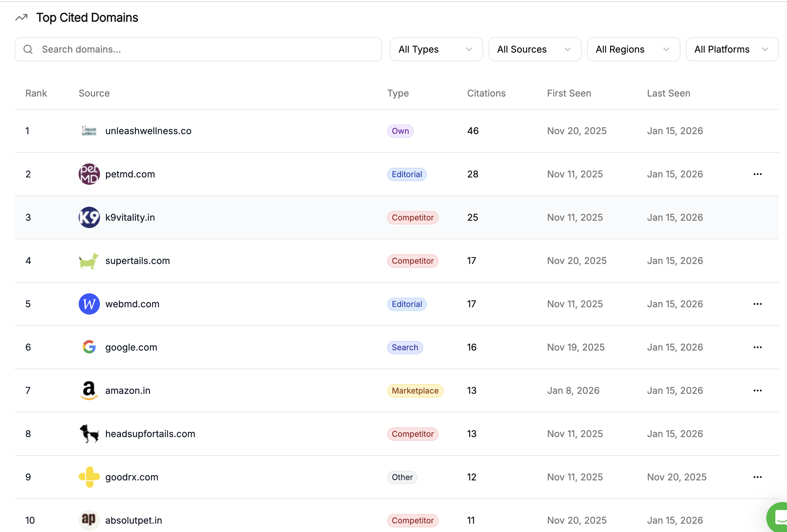Click the petmd.com logo icon
787x532 pixels.
[x=89, y=174]
